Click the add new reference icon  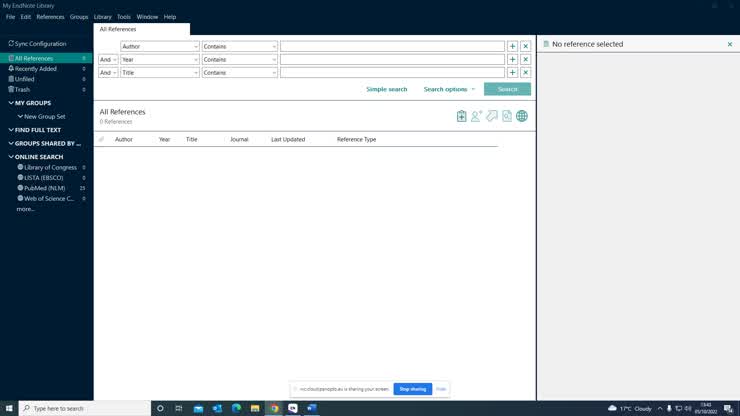pyautogui.click(x=461, y=116)
